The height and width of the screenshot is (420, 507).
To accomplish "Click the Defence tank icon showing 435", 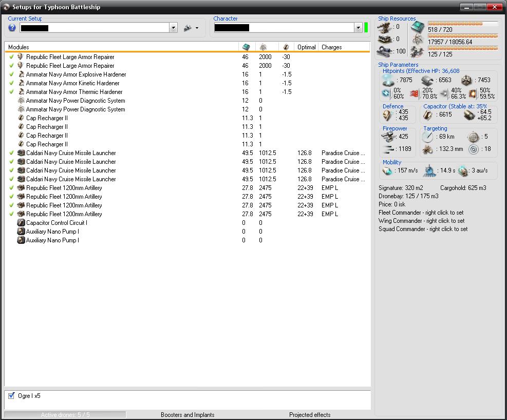I will point(388,115).
